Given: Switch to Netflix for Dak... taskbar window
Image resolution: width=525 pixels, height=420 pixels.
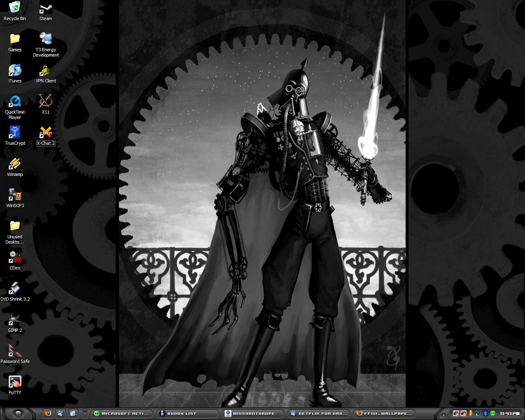Looking at the screenshot, I should [x=319, y=413].
